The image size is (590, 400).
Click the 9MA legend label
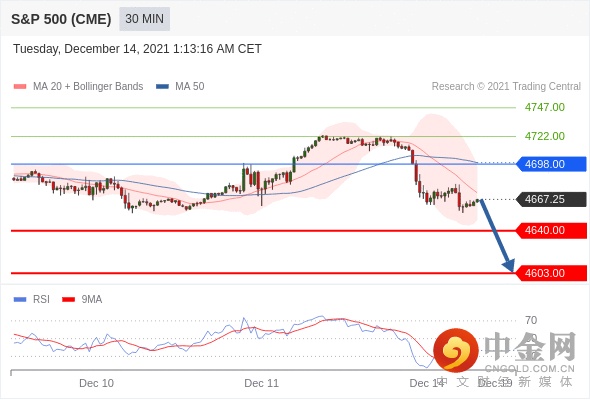point(92,300)
